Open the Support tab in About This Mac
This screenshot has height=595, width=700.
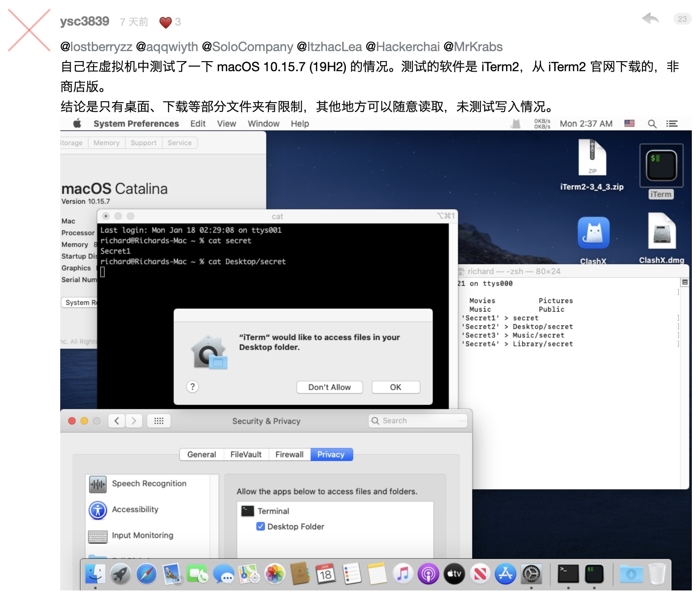143,143
